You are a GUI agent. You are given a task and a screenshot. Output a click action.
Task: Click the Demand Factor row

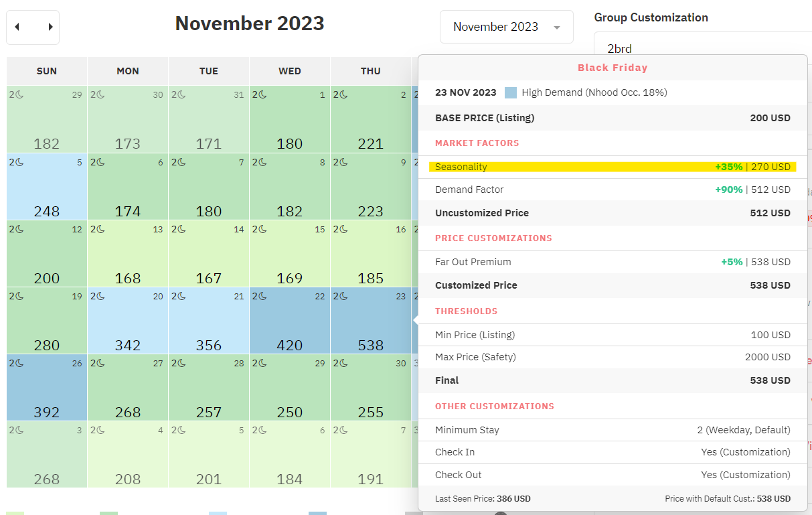612,190
